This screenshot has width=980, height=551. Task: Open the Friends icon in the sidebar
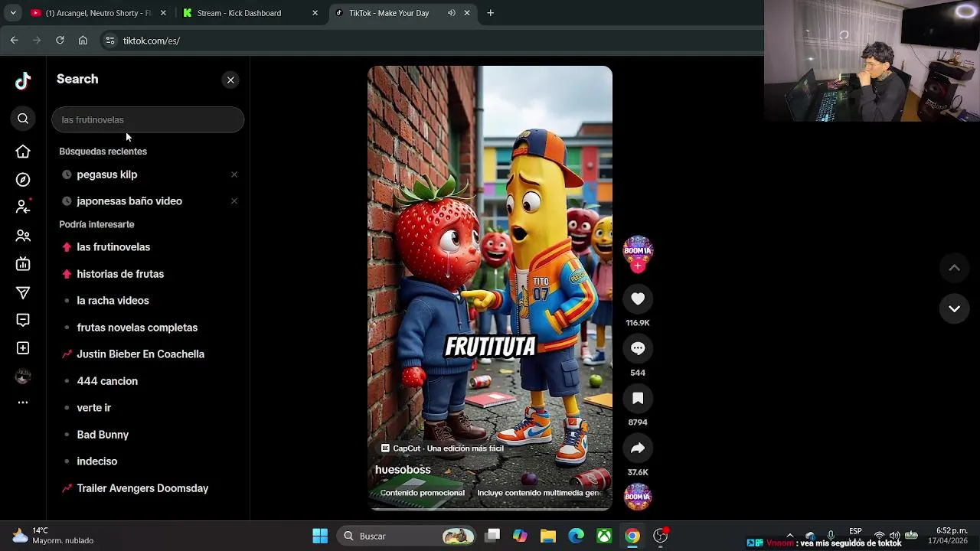23,236
